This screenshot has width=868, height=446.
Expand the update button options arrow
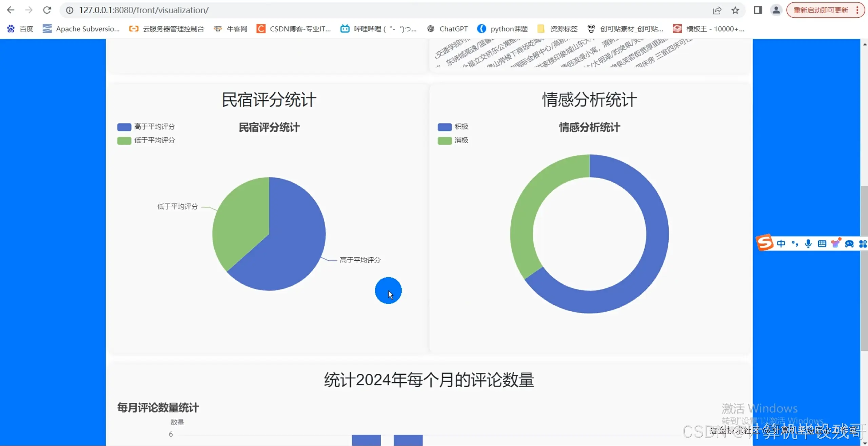857,10
